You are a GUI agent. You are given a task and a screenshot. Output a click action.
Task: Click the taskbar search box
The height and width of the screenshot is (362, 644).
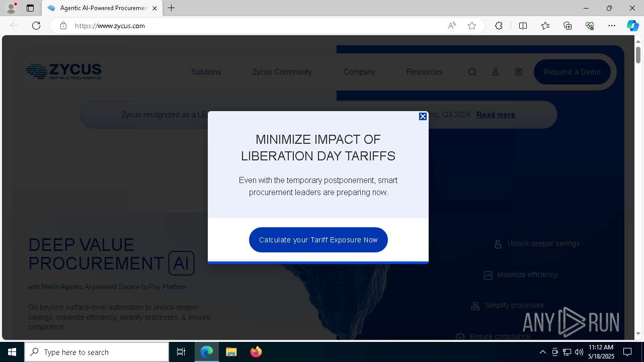[x=97, y=352]
